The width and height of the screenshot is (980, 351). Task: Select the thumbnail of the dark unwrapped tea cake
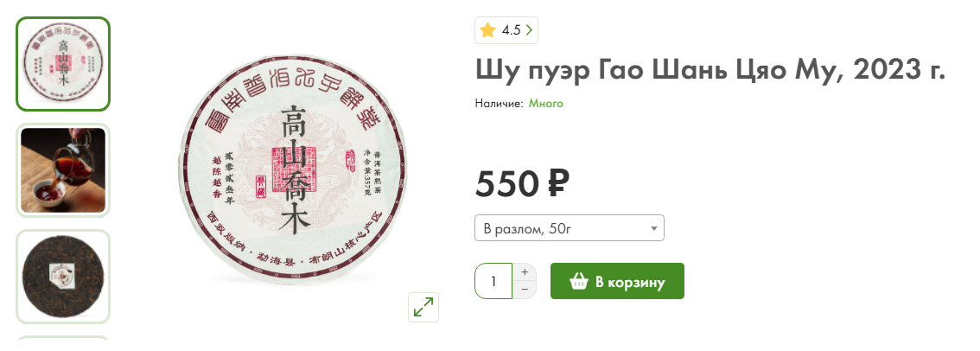click(63, 277)
